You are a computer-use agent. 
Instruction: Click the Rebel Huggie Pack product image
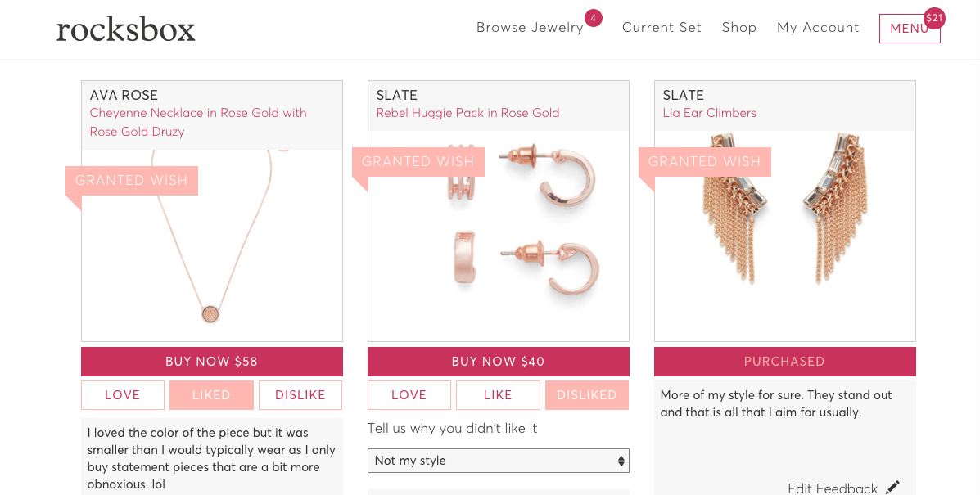(x=498, y=236)
